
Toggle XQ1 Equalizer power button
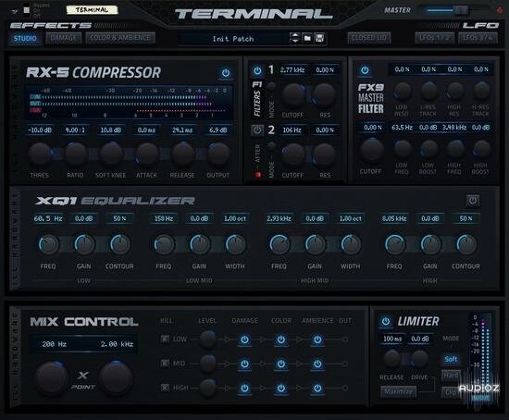click(473, 201)
